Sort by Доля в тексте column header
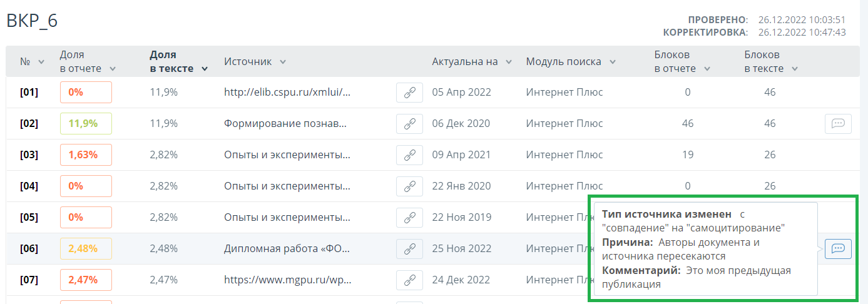The image size is (868, 304). pos(171,62)
